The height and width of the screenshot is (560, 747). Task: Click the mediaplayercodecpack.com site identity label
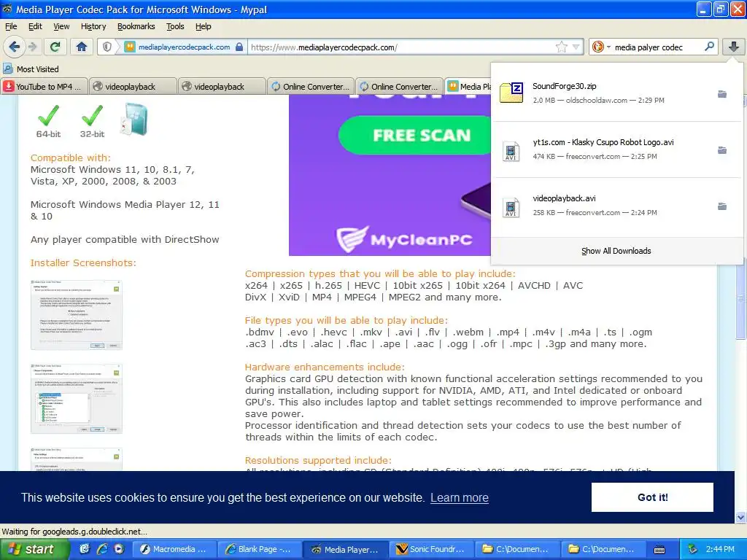pos(184,47)
